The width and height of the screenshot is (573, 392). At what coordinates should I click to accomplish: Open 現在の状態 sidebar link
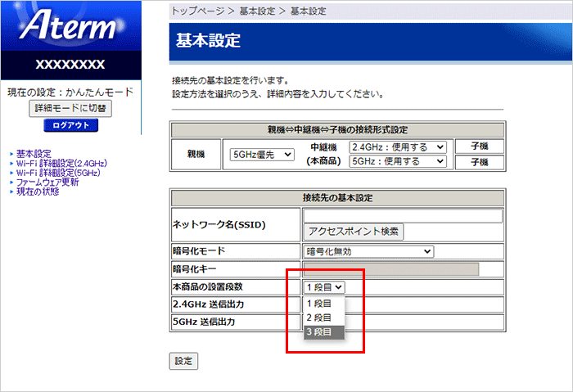(x=38, y=191)
